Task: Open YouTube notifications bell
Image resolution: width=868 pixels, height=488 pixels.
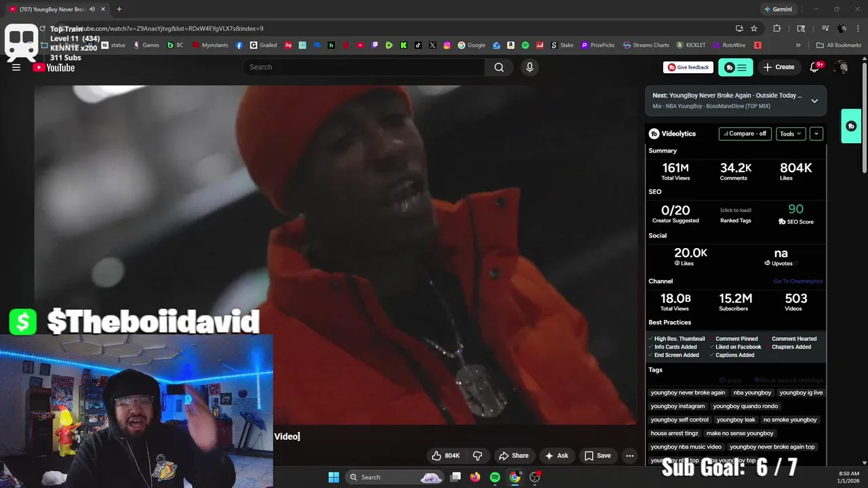Action: click(x=815, y=67)
